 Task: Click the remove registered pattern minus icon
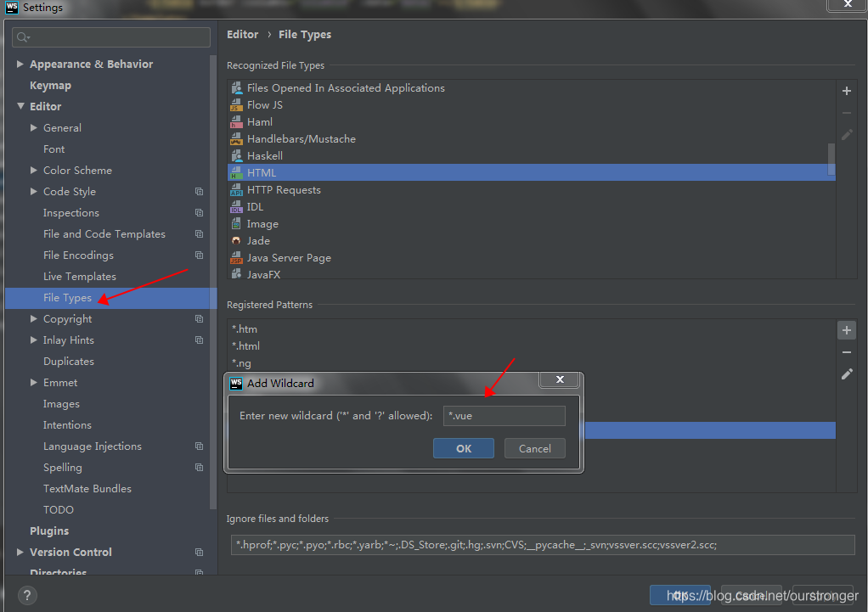pyautogui.click(x=847, y=352)
